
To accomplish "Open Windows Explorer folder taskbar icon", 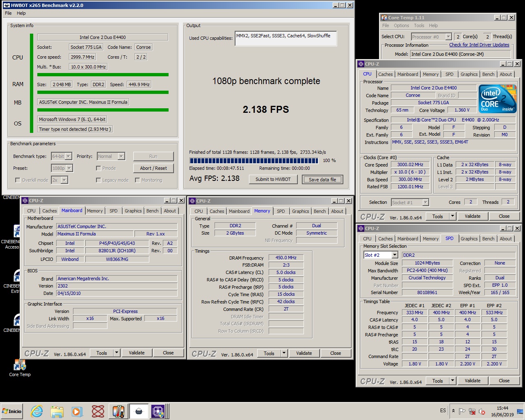I will click(57, 411).
